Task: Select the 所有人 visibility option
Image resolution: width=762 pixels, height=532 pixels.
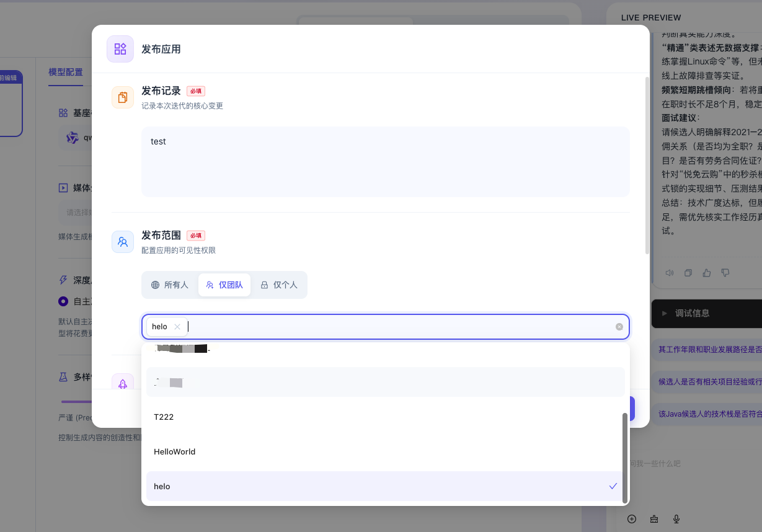Action: click(x=170, y=285)
